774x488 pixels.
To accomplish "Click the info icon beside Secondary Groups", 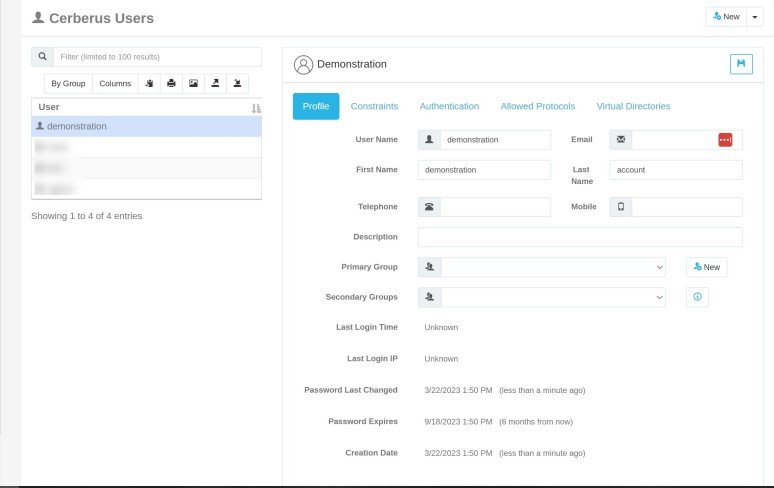I will click(x=697, y=297).
